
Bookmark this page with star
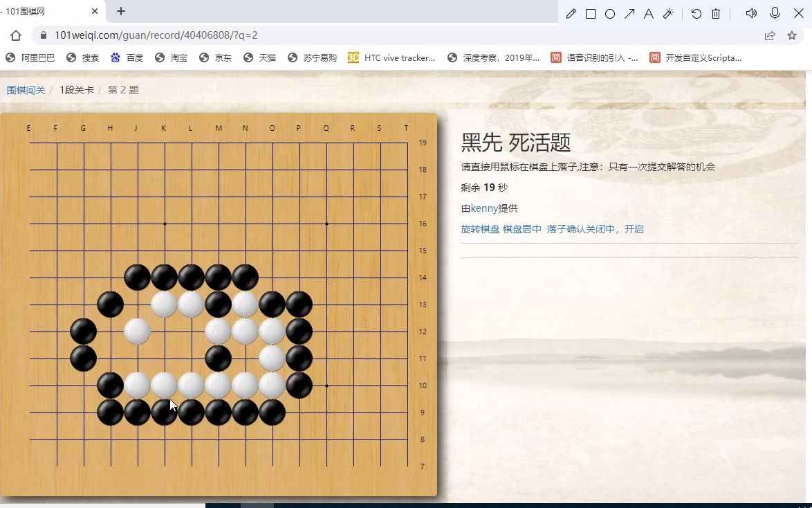pos(792,35)
